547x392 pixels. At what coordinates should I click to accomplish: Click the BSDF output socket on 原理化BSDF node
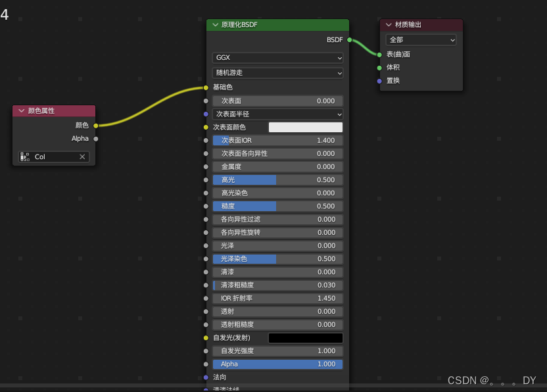point(349,39)
